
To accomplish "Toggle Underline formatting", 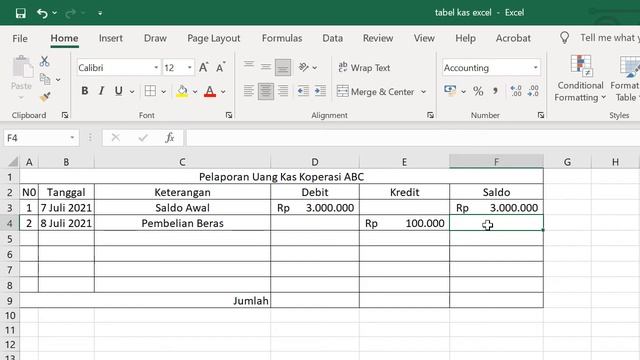I will pos(118,91).
